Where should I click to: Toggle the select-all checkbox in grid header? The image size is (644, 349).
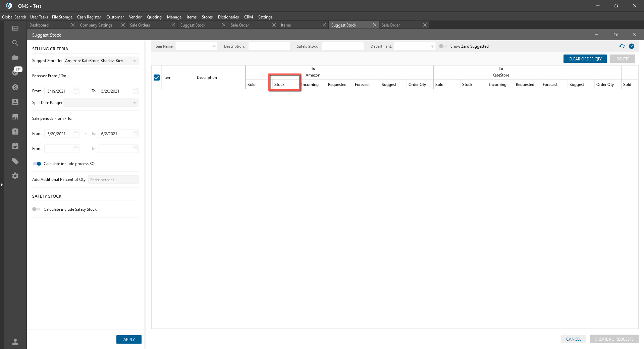pyautogui.click(x=157, y=78)
